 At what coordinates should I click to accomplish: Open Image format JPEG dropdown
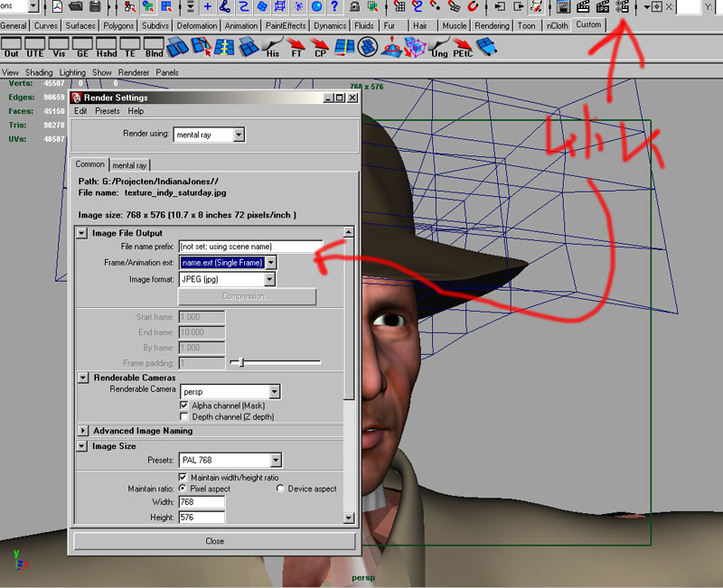[x=227, y=279]
